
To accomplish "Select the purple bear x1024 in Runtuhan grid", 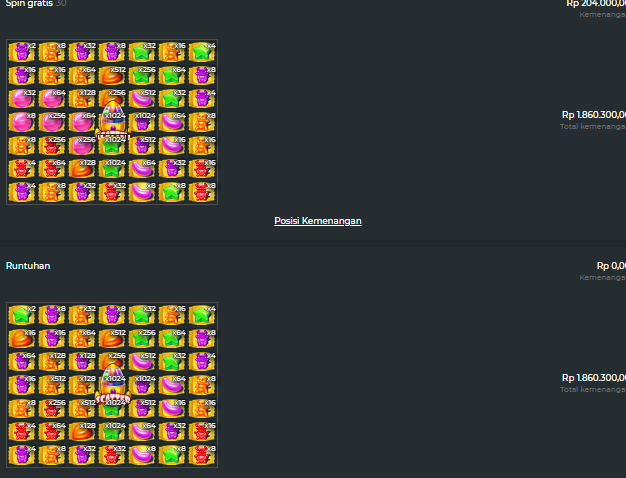I will tap(142, 385).
